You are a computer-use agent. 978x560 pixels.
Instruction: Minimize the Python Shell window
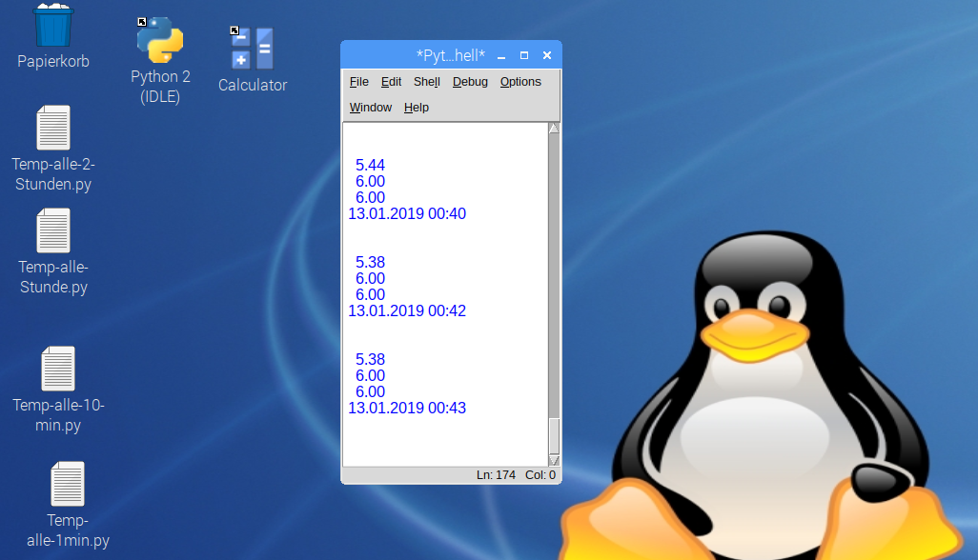click(x=501, y=56)
